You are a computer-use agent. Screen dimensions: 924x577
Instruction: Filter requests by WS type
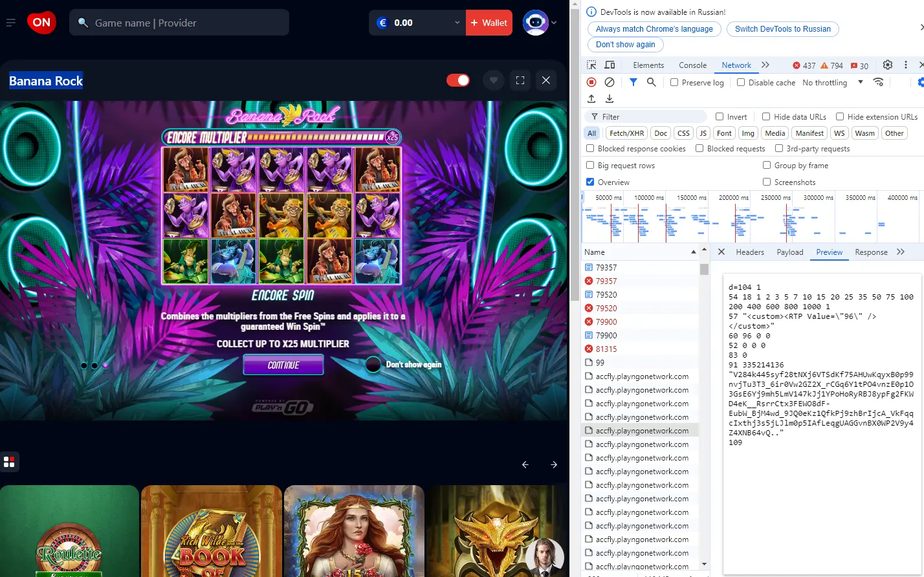point(839,133)
